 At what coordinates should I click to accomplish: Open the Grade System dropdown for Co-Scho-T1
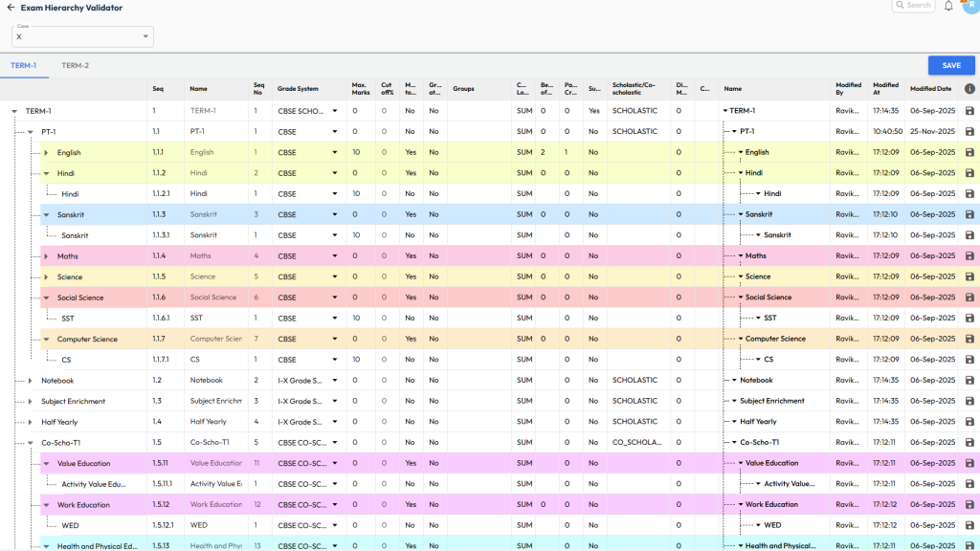(334, 443)
